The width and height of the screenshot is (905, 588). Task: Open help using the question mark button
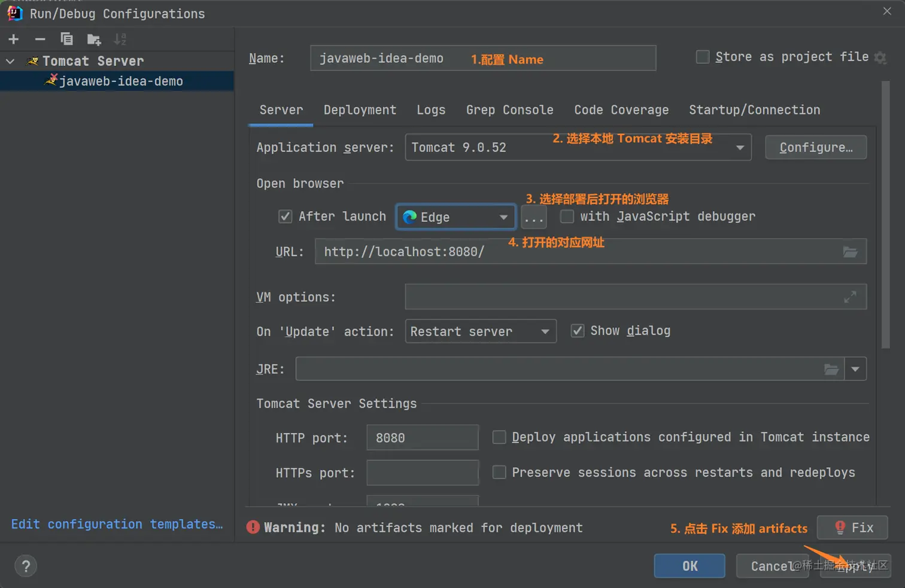(26, 566)
